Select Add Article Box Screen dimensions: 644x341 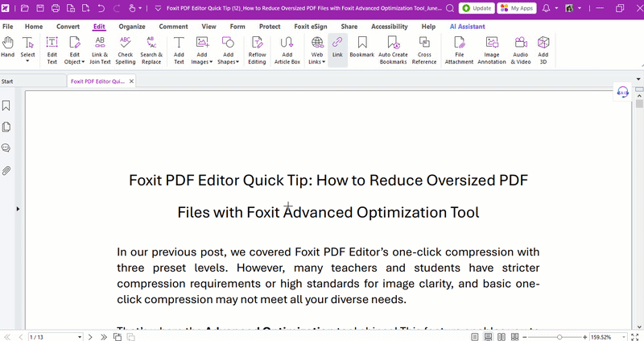coord(287,50)
